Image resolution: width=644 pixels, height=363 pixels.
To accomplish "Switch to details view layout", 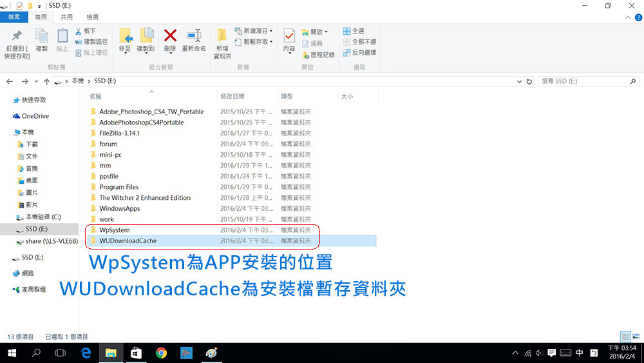I will point(625,337).
